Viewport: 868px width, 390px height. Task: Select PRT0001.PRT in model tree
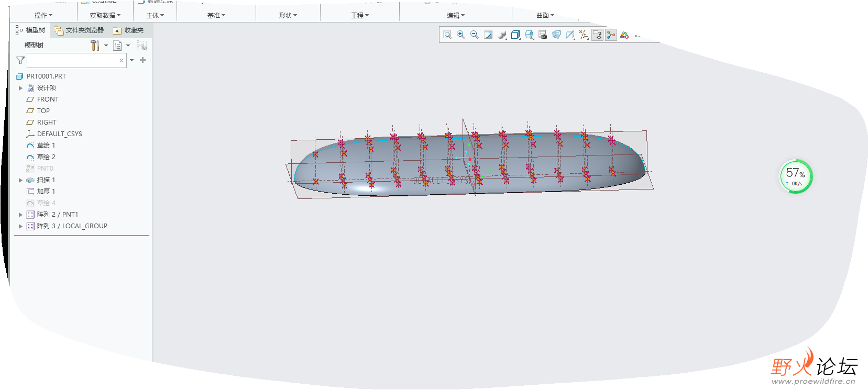41,76
